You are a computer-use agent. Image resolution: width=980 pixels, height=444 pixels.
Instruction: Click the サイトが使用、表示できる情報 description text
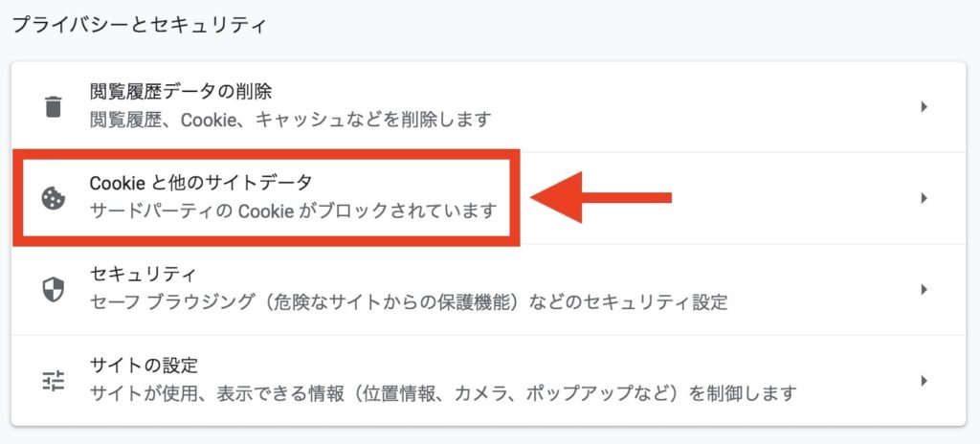click(x=444, y=394)
